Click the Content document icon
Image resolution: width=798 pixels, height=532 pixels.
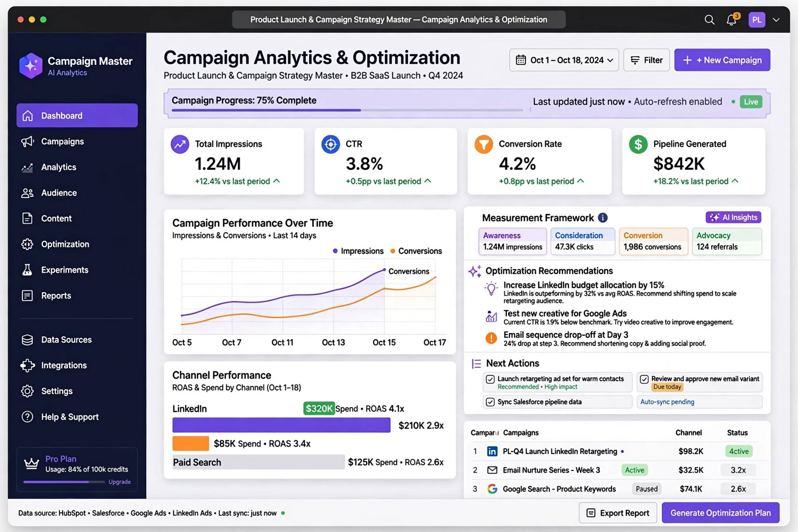point(27,218)
